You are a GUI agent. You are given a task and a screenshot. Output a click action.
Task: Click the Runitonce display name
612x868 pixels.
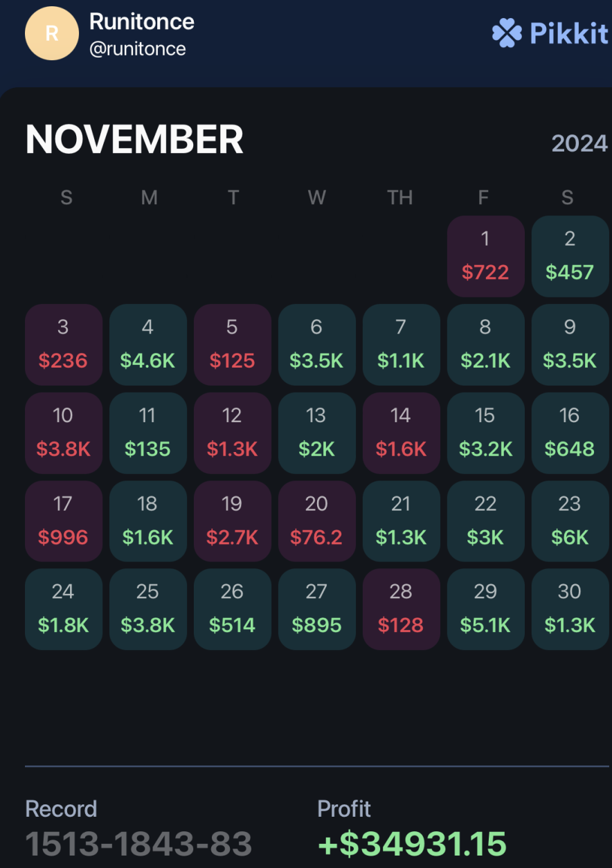(x=141, y=21)
